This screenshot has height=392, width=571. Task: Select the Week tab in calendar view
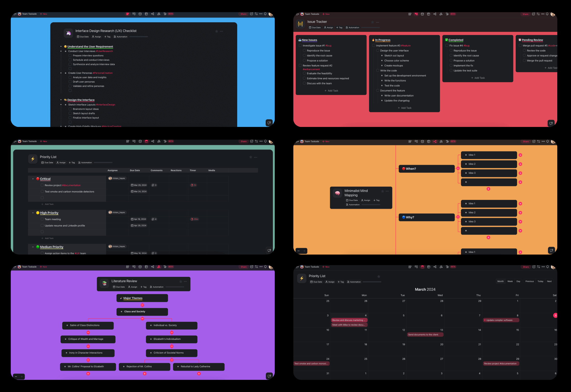click(510, 281)
